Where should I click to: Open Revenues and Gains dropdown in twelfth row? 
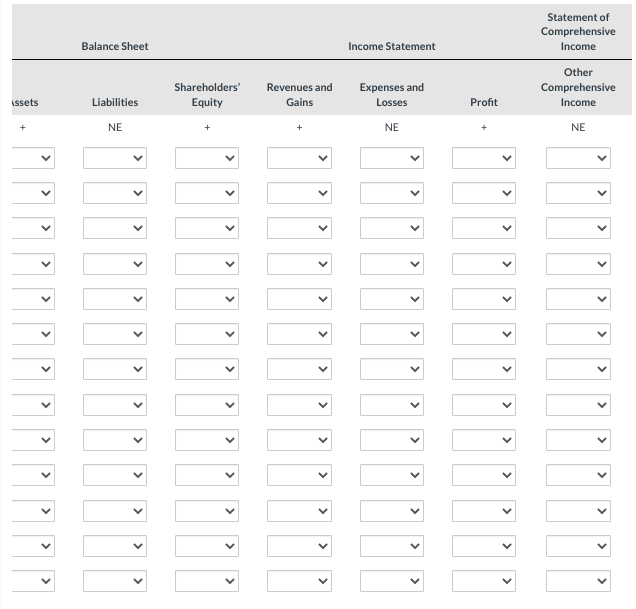click(x=299, y=546)
